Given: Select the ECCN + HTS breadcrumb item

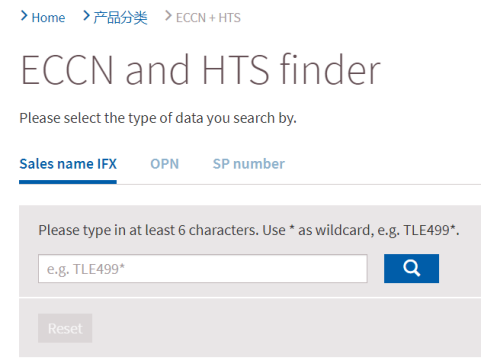Looking at the screenshot, I should [x=208, y=18].
